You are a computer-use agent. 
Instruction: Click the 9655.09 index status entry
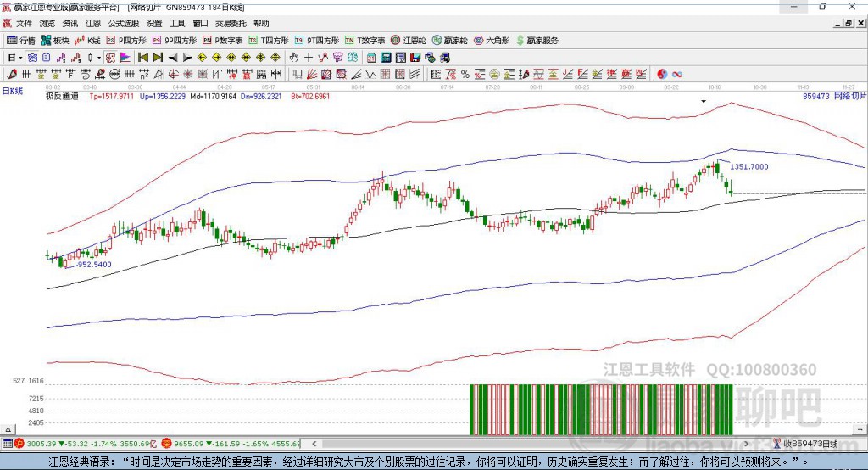(x=231, y=444)
